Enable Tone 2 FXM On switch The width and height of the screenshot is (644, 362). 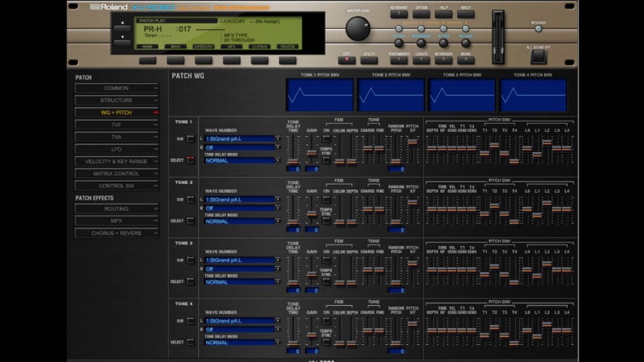326,200
